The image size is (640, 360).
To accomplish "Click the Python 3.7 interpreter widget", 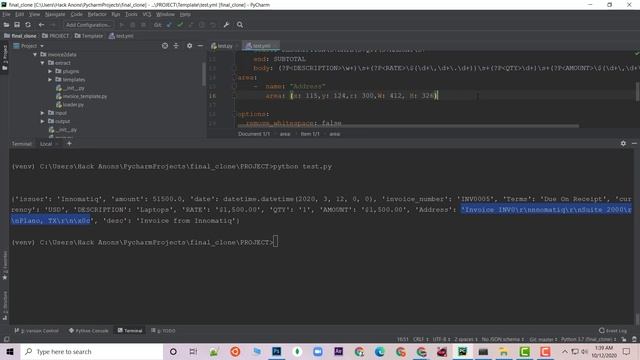I will point(588,340).
